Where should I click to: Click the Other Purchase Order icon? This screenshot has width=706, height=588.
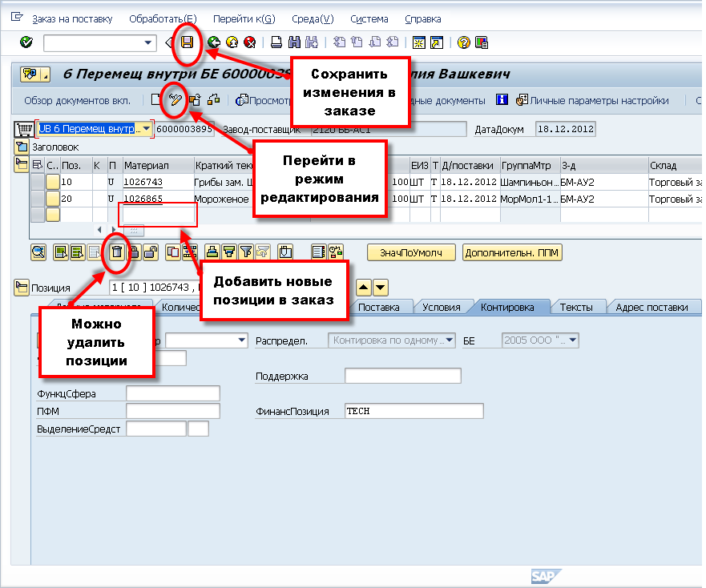pos(195,100)
